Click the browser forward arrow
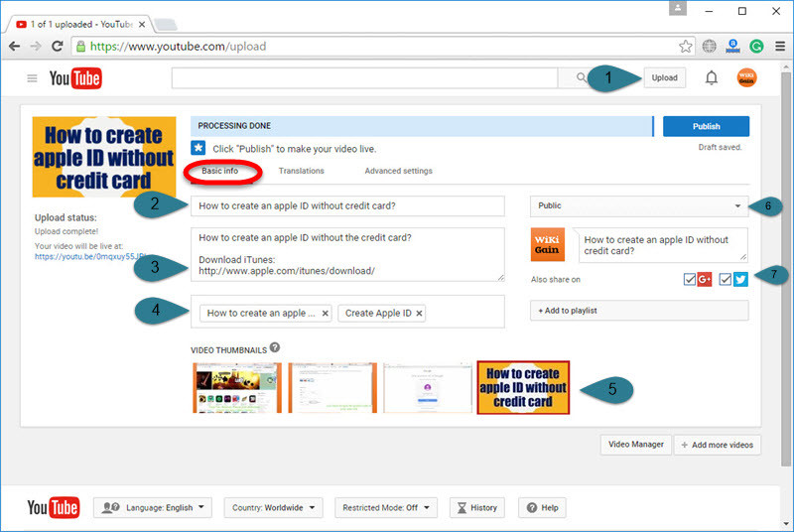This screenshot has height=532, width=794. coord(36,47)
